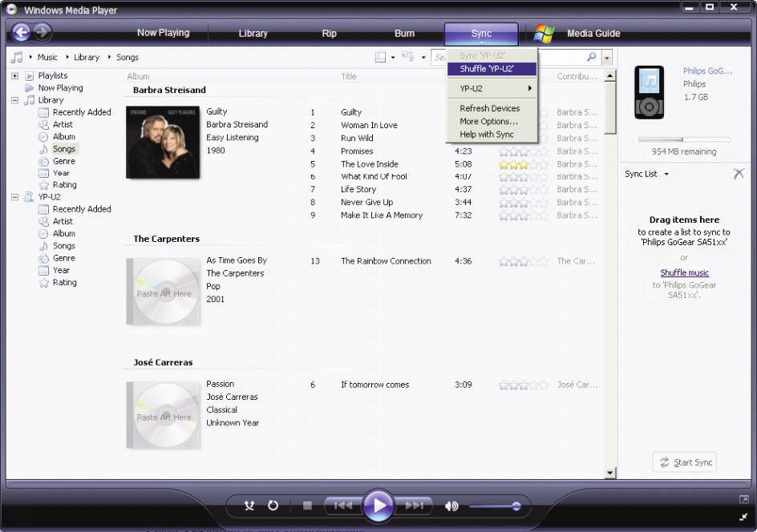
Task: Select Genre under Library
Action: click(x=63, y=161)
